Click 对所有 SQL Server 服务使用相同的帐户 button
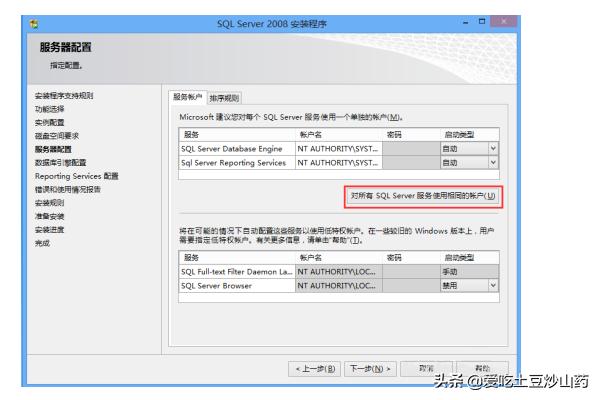600x400 pixels. pos(423,196)
